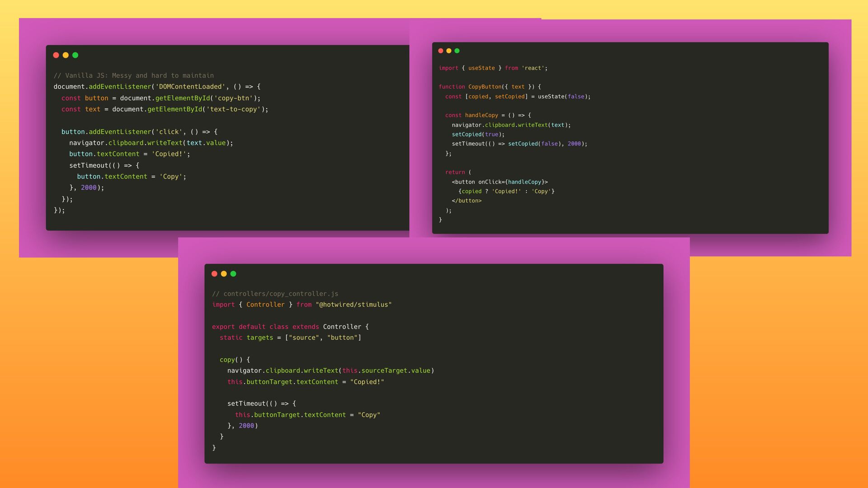This screenshot has height=488, width=868.
Task: Click yellow dot in Stimulus controller window
Action: [224, 274]
